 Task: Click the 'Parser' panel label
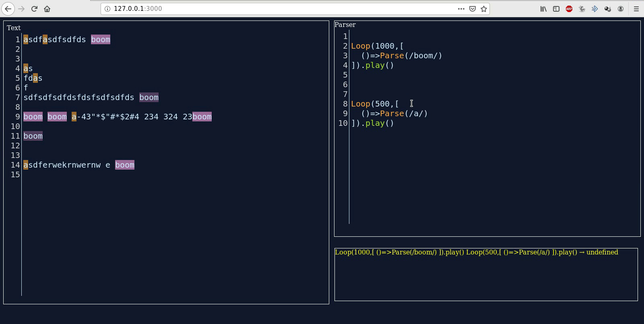(x=345, y=25)
